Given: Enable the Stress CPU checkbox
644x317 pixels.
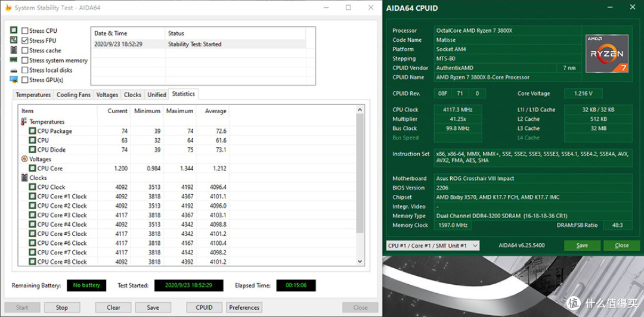Looking at the screenshot, I should (x=25, y=31).
